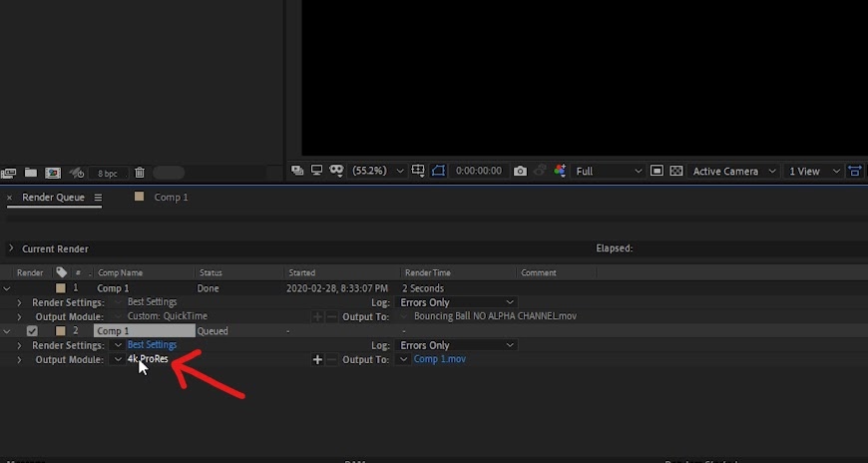Open the Active Camera view dropdown
Viewport: 868px width, 463px height.
coord(734,172)
